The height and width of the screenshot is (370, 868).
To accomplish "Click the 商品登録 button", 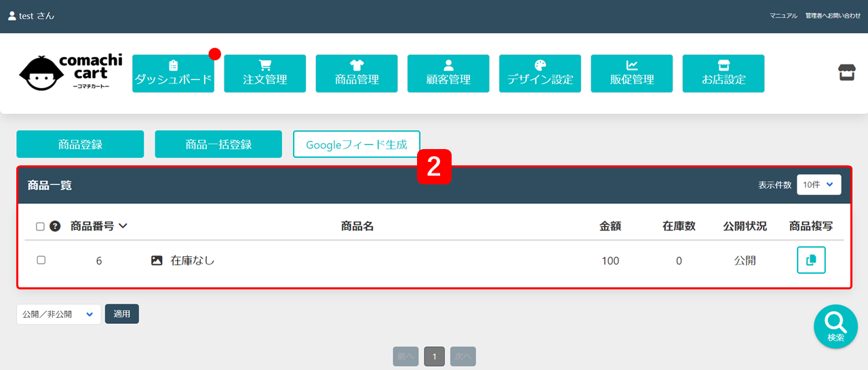I will 80,144.
